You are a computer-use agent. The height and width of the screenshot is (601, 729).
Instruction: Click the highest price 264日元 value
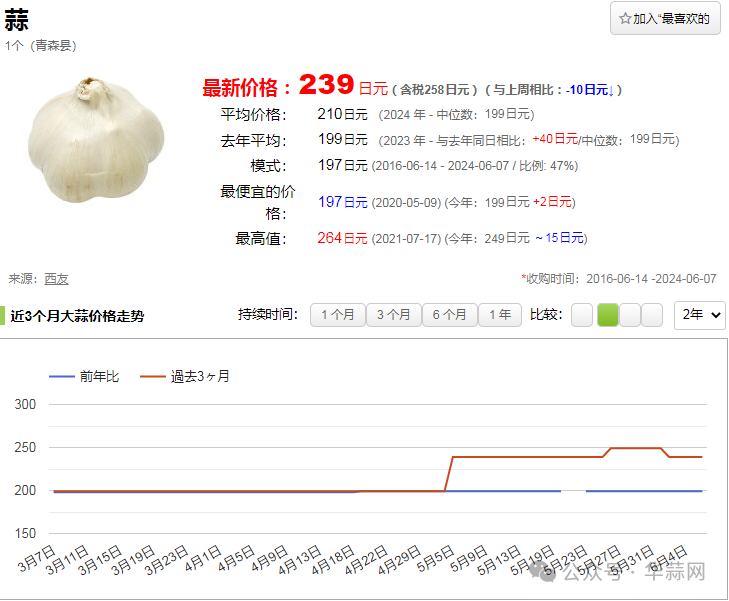(x=342, y=238)
